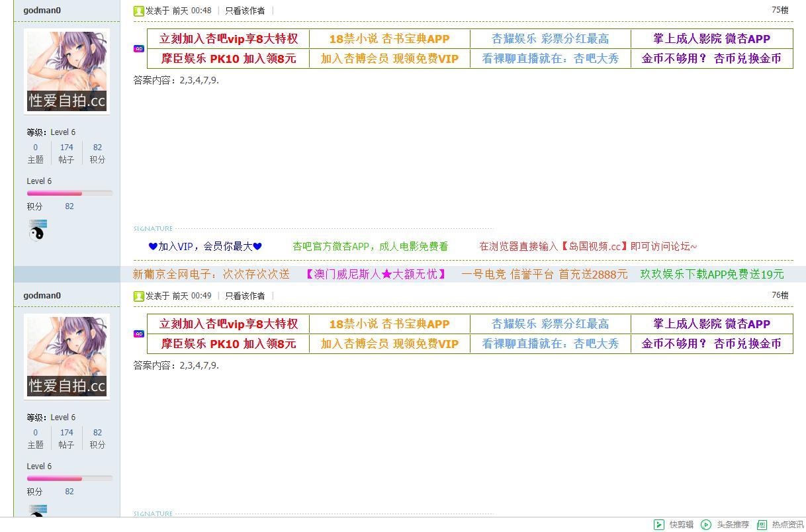
Task: Click the godman0 username link
Action: click(42, 10)
